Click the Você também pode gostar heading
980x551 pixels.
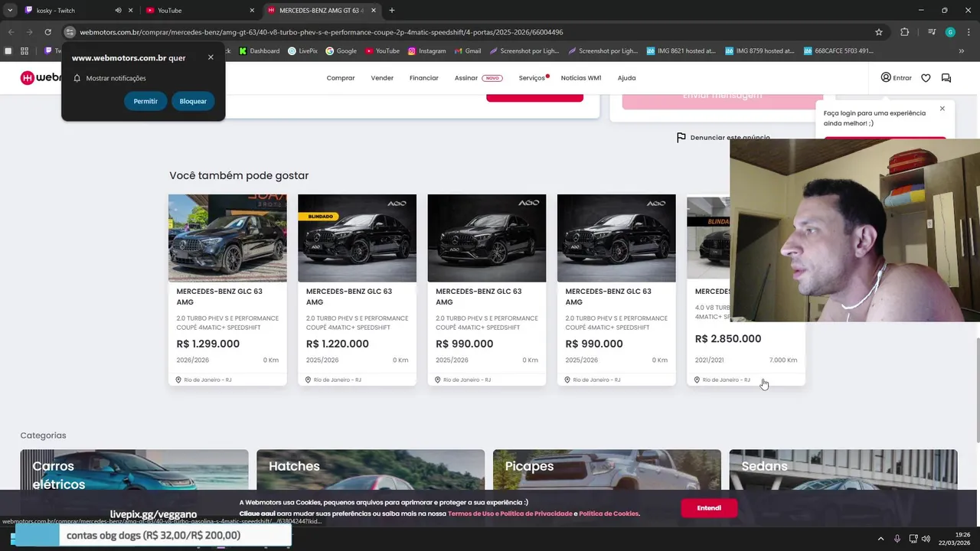point(239,175)
